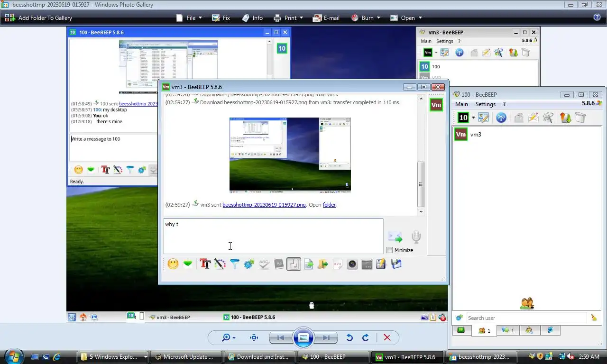Click E-mail in Photo Gallery toolbar
Screen dimensions: 607x364
click(x=326, y=18)
